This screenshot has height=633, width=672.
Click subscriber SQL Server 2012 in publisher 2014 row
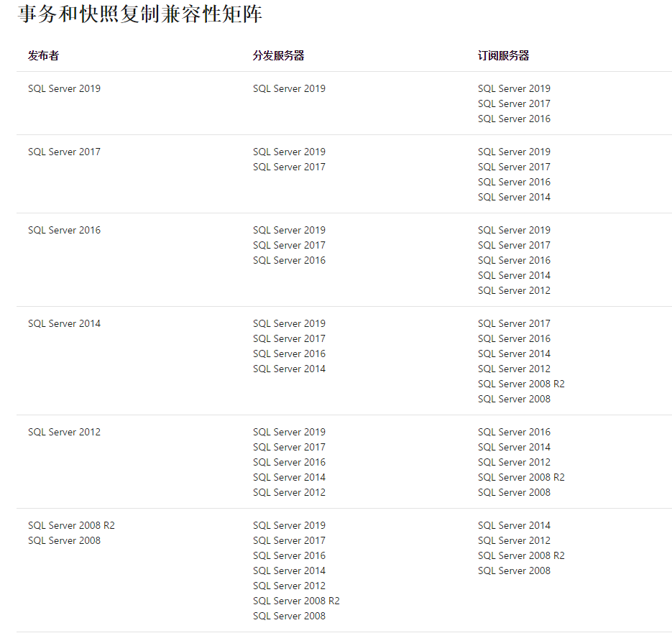[515, 369]
